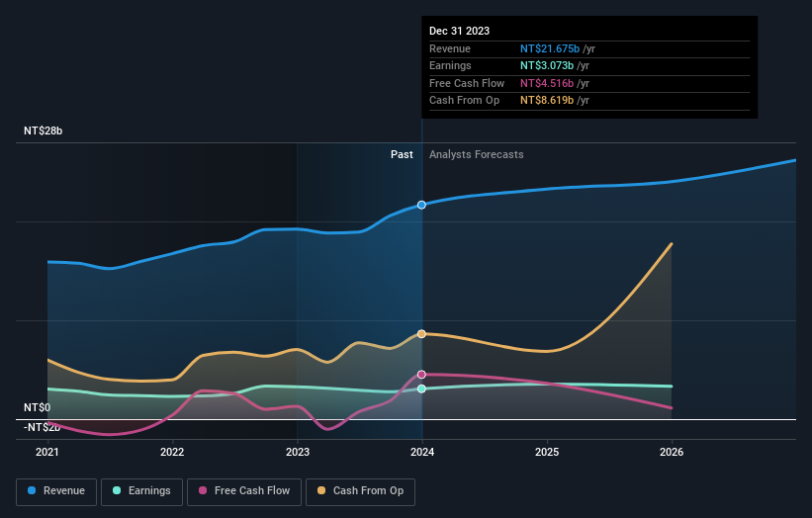This screenshot has width=812, height=518.
Task: Select the 2025 x-axis label
Action: [547, 452]
